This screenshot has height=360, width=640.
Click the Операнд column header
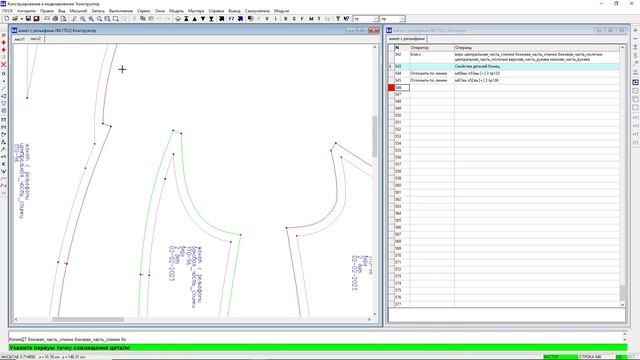tap(537, 48)
